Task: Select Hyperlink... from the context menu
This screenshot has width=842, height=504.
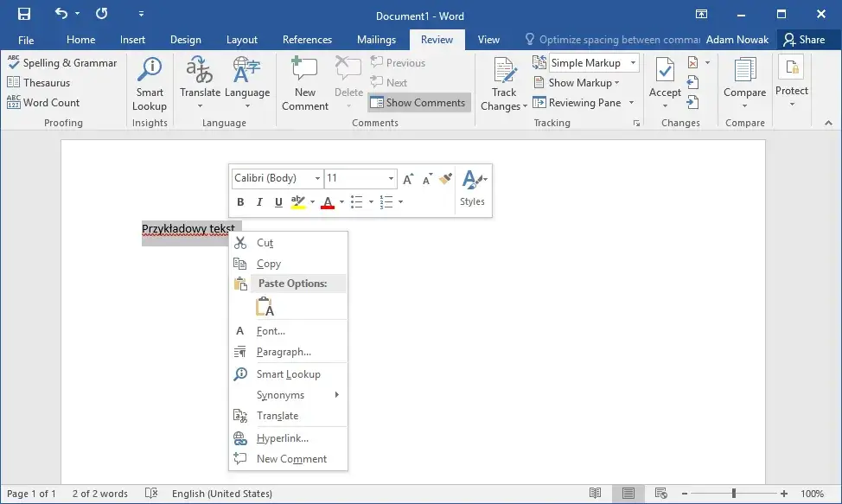Action: [x=283, y=438]
